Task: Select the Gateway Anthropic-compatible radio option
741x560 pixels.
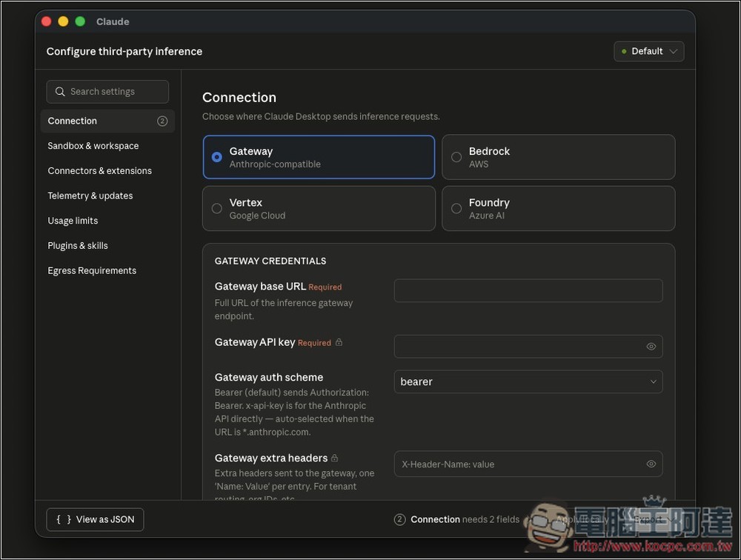Action: (x=217, y=157)
